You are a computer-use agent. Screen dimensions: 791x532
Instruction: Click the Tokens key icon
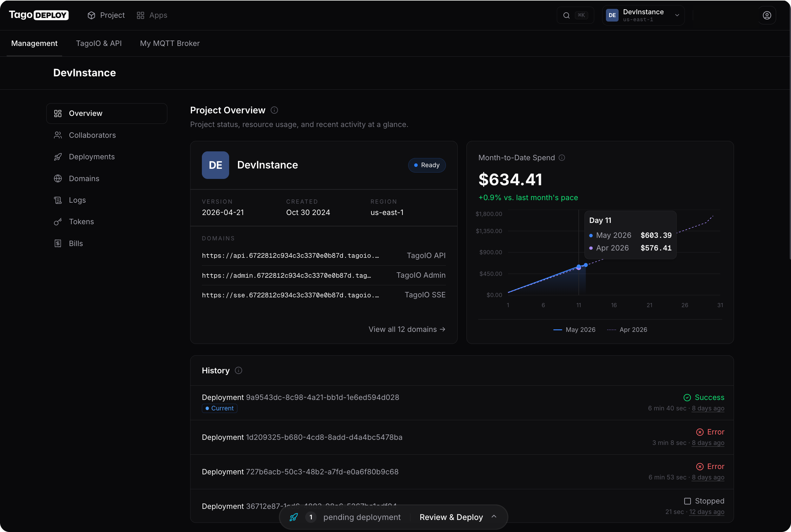tap(58, 222)
